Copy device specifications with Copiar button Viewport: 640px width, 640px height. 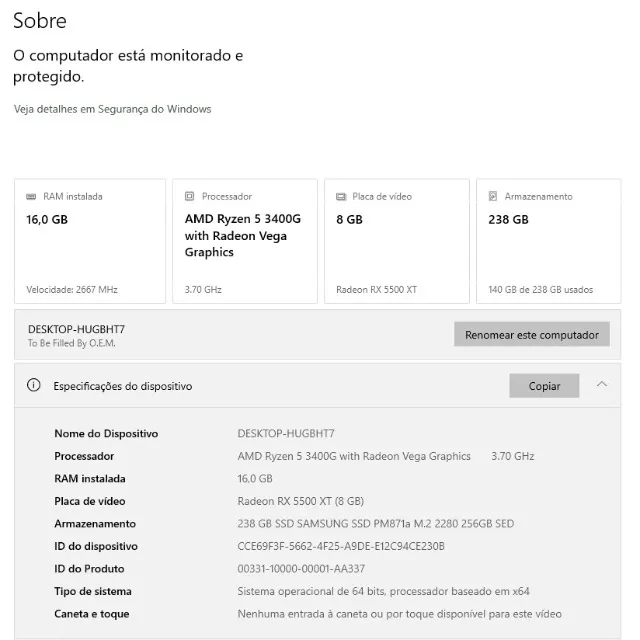544,386
